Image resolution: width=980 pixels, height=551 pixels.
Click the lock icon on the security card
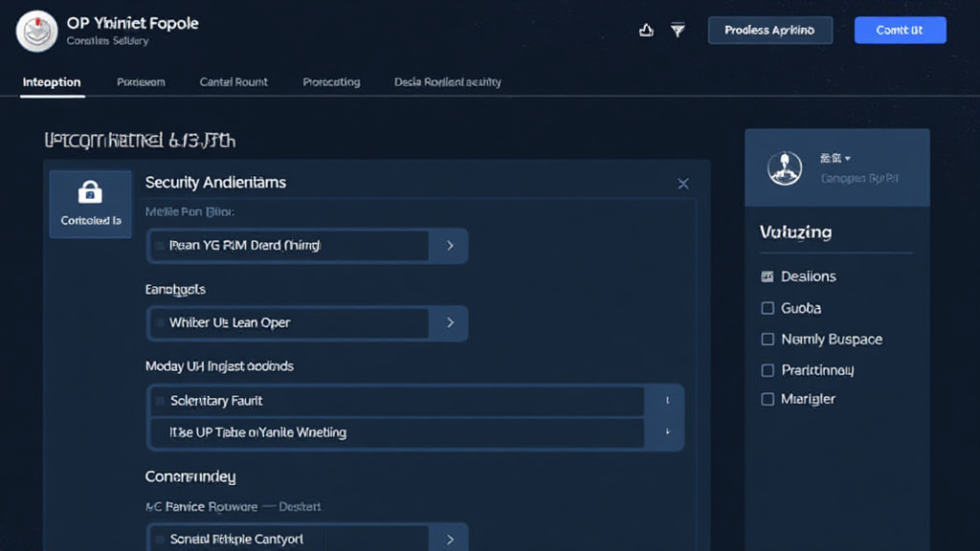90,192
